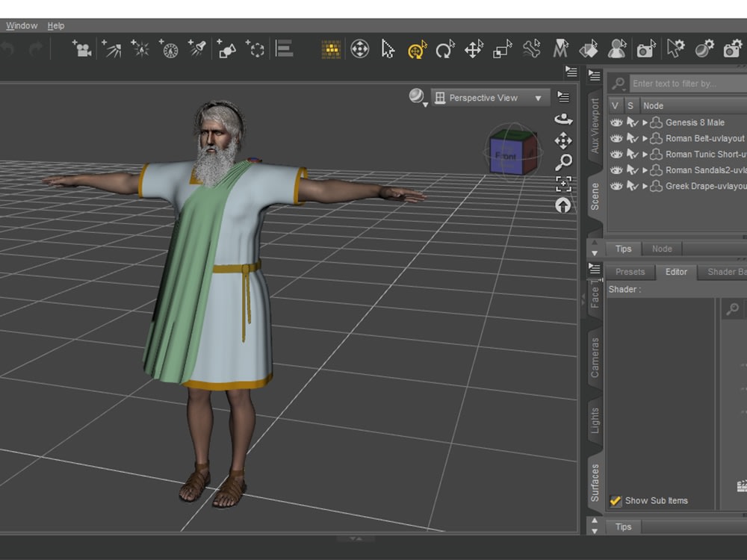Expand the Roman Belt-uvlayout node
This screenshot has width=747, height=560.
[x=645, y=139]
